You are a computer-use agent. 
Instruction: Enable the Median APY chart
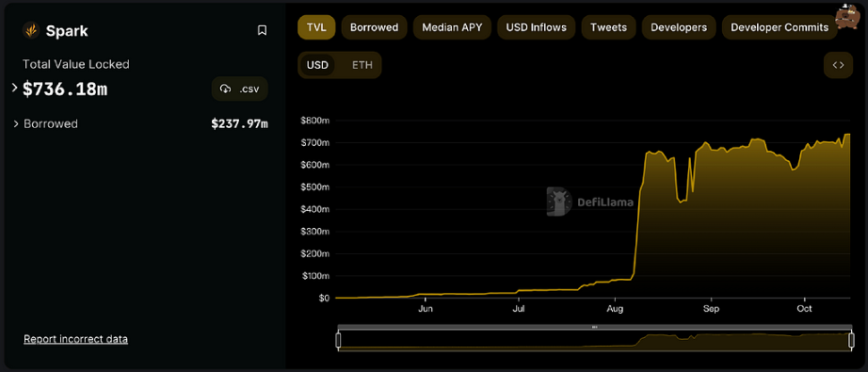click(452, 27)
